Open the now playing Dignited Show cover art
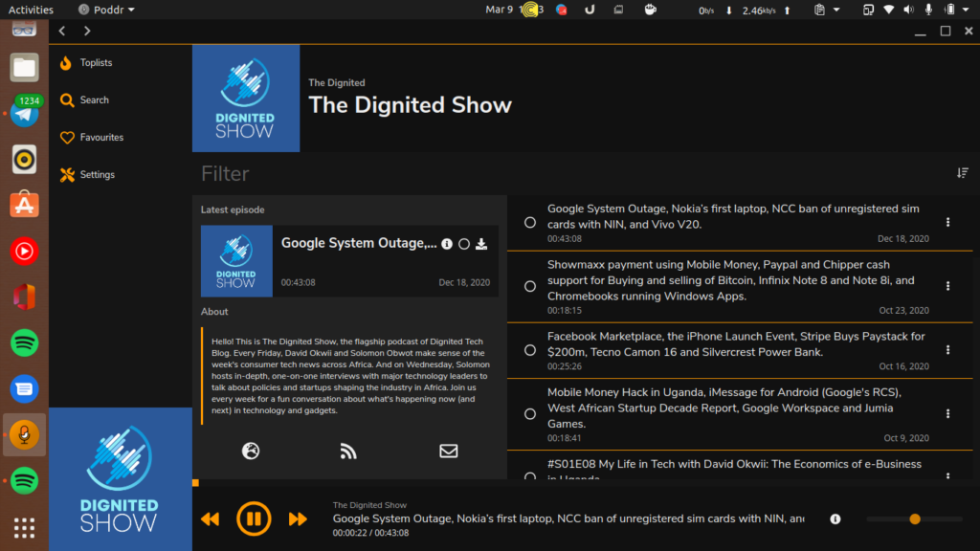The image size is (980, 551). click(x=121, y=479)
